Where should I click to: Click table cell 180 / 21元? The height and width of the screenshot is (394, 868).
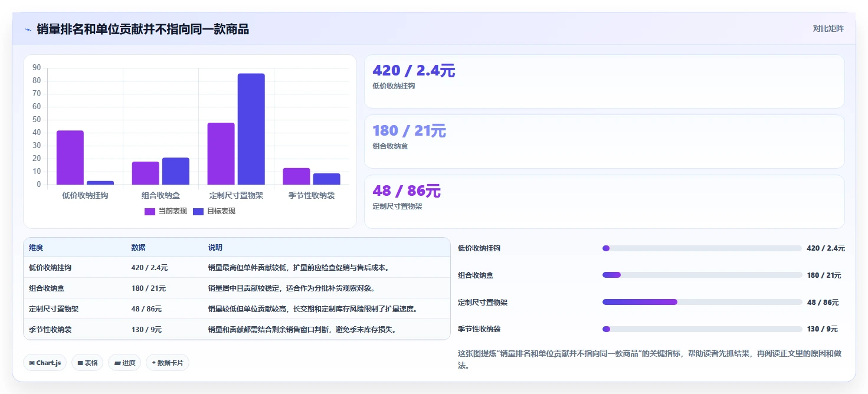pyautogui.click(x=148, y=288)
